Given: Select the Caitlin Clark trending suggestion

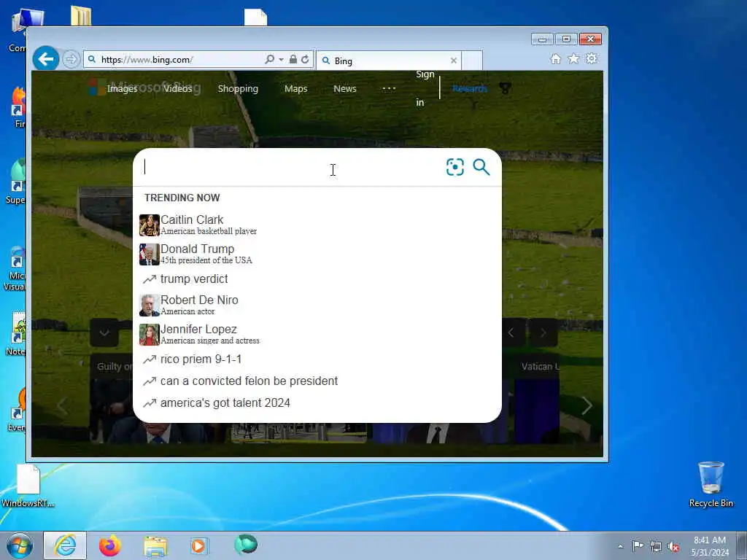Looking at the screenshot, I should [x=317, y=225].
